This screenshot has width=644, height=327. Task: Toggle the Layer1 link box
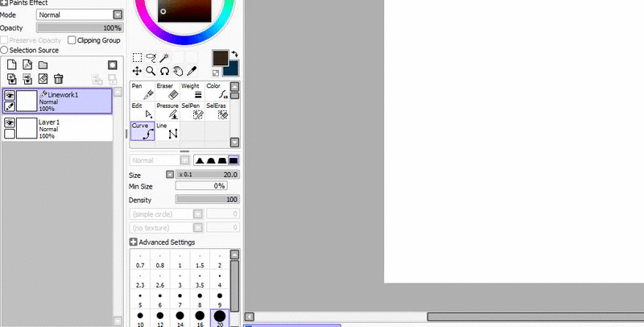point(10,134)
